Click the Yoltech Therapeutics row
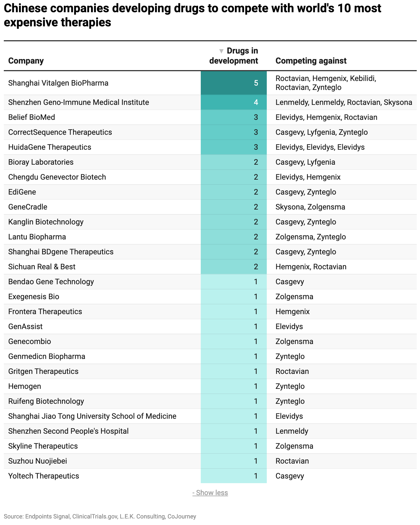Image resolution: width=420 pixels, height=525 pixels. 44,476
